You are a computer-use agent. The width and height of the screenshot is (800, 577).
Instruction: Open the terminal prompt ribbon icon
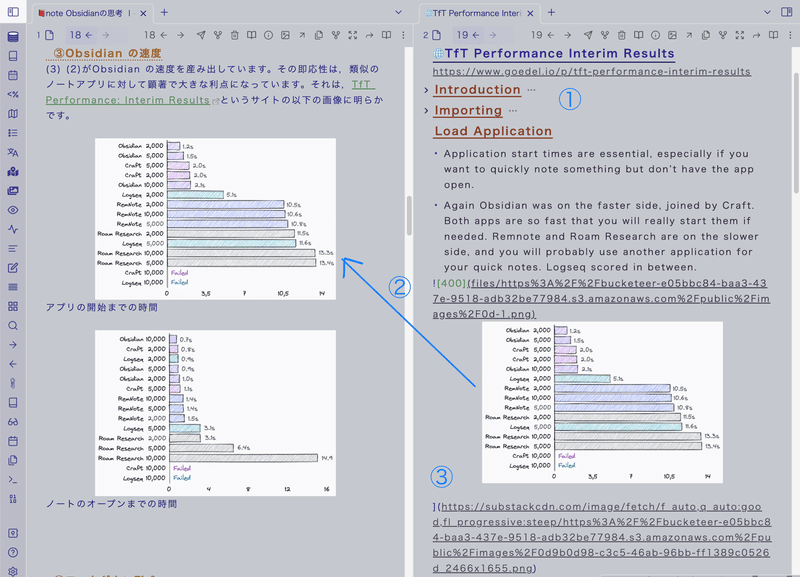13,480
